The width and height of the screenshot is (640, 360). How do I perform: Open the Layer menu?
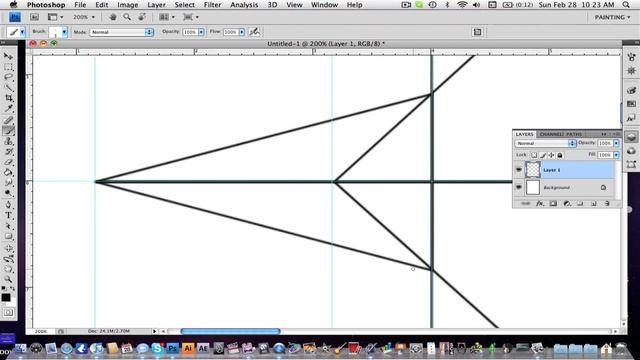(x=156, y=5)
